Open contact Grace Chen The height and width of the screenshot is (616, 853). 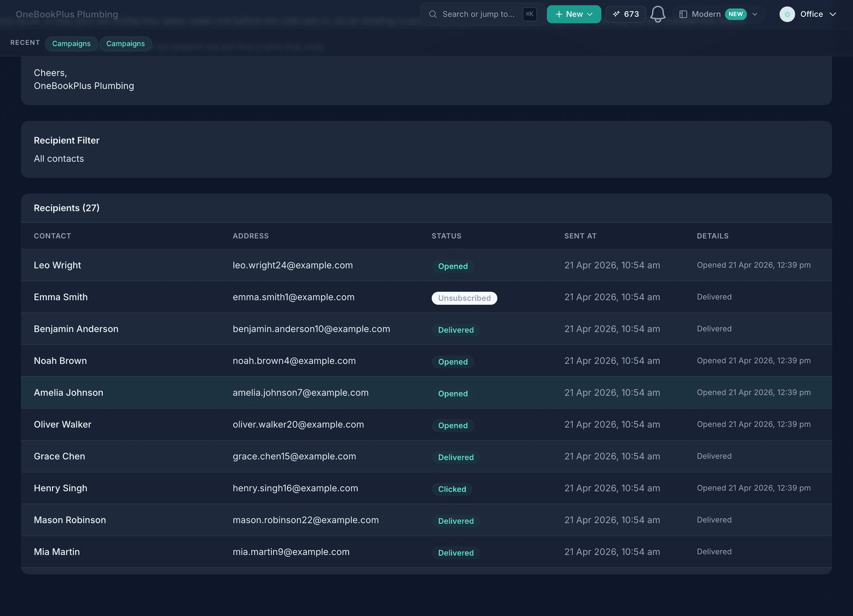coord(59,456)
